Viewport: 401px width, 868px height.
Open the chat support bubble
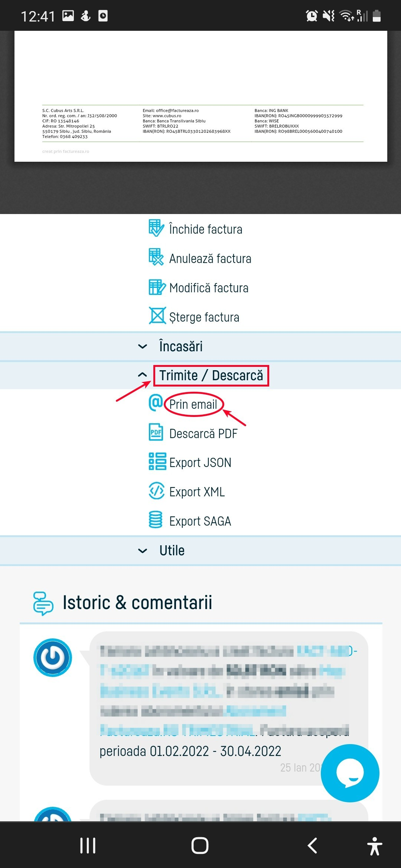350,773
